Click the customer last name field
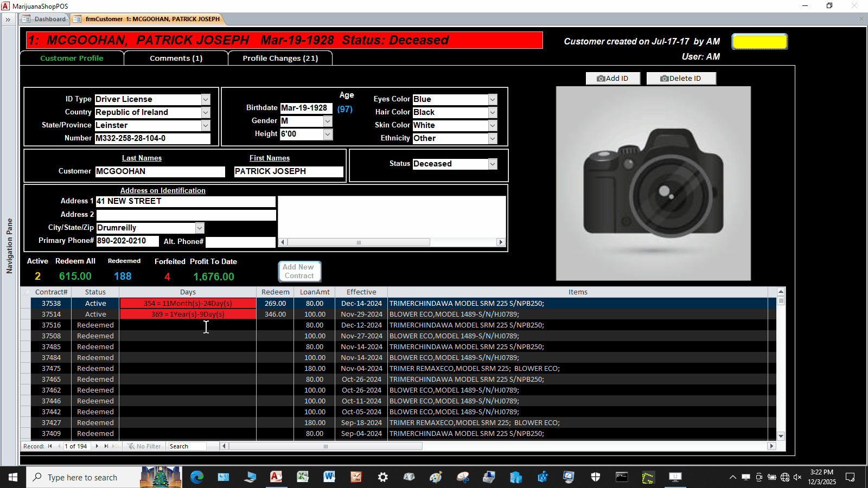Screen dimensions: 868x488 coord(160,171)
